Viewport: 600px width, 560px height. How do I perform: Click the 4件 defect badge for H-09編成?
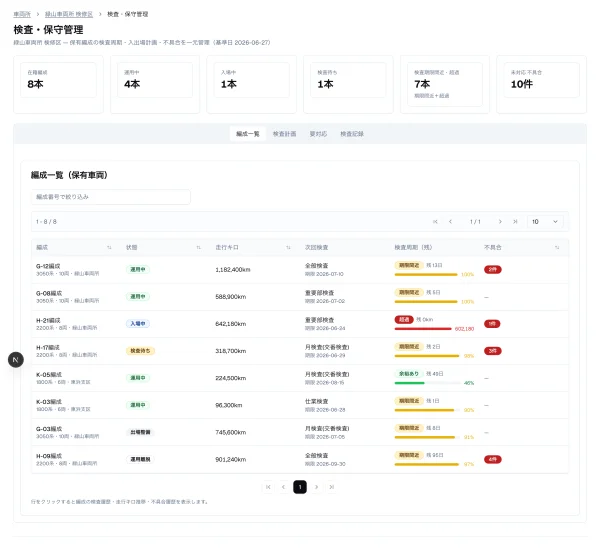[x=492, y=459]
